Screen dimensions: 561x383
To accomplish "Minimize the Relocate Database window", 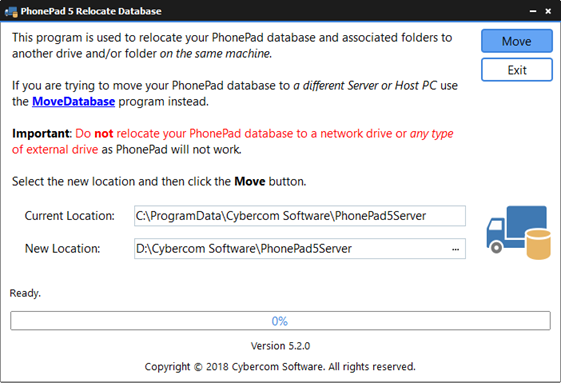I will (x=533, y=11).
